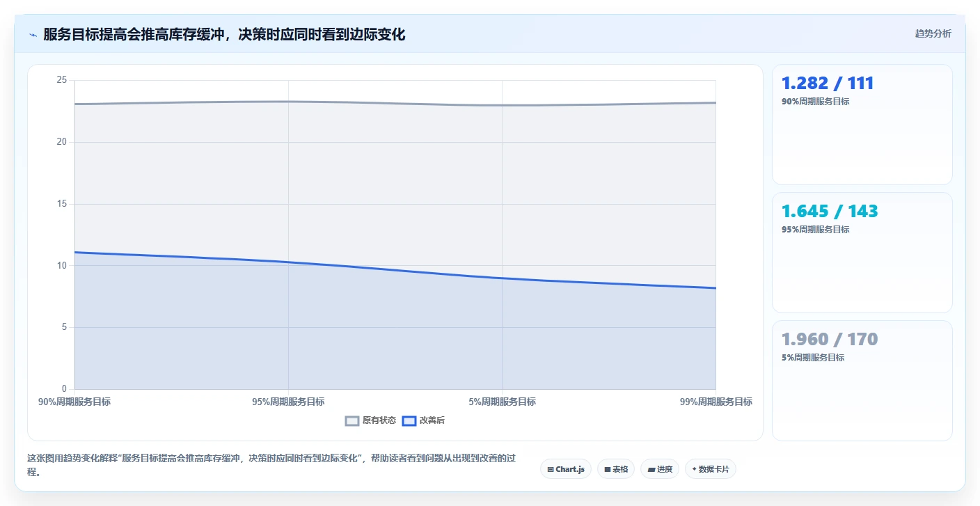The image size is (980, 506).
Task: Click the 表格 tag icon
Action: [x=607, y=470]
